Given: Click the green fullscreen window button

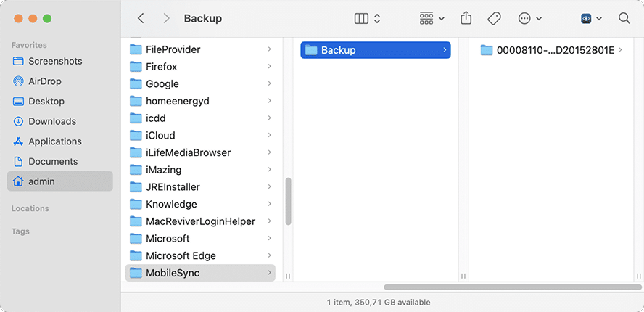Looking at the screenshot, I should click(x=47, y=18).
